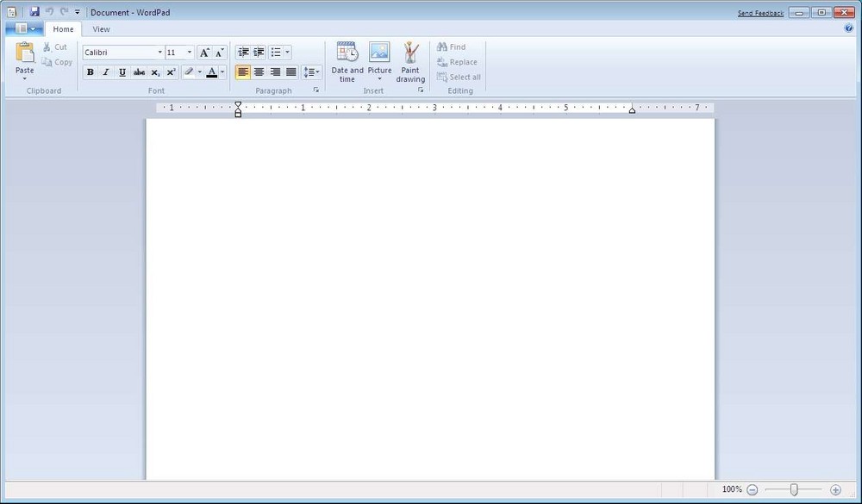
Task: Switch to the View tab
Action: click(101, 29)
